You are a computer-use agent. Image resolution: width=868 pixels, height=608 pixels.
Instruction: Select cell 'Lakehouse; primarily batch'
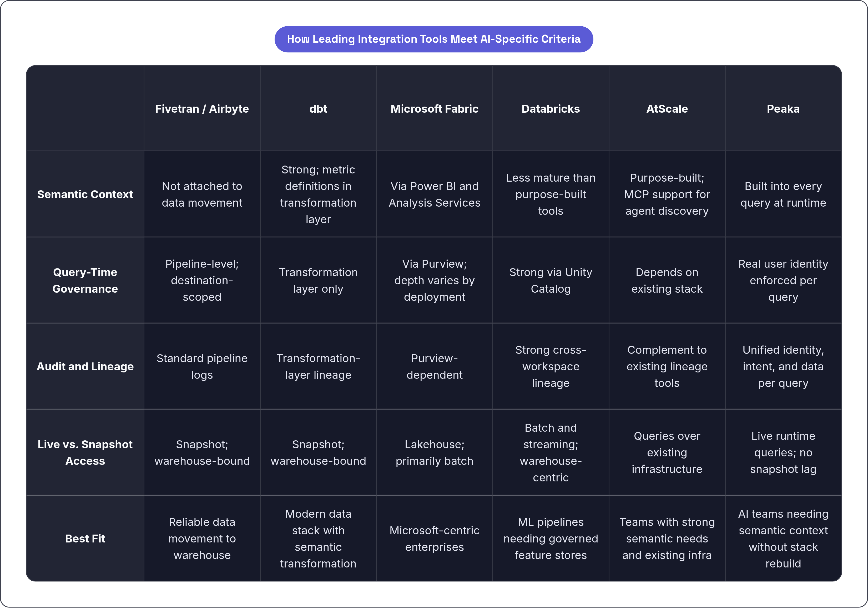pos(434,452)
